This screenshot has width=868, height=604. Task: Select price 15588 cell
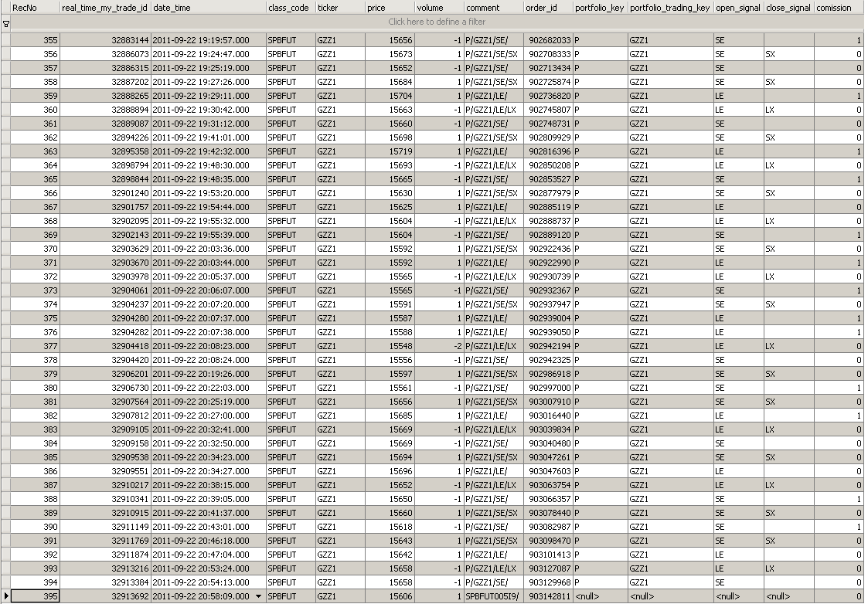pos(390,332)
